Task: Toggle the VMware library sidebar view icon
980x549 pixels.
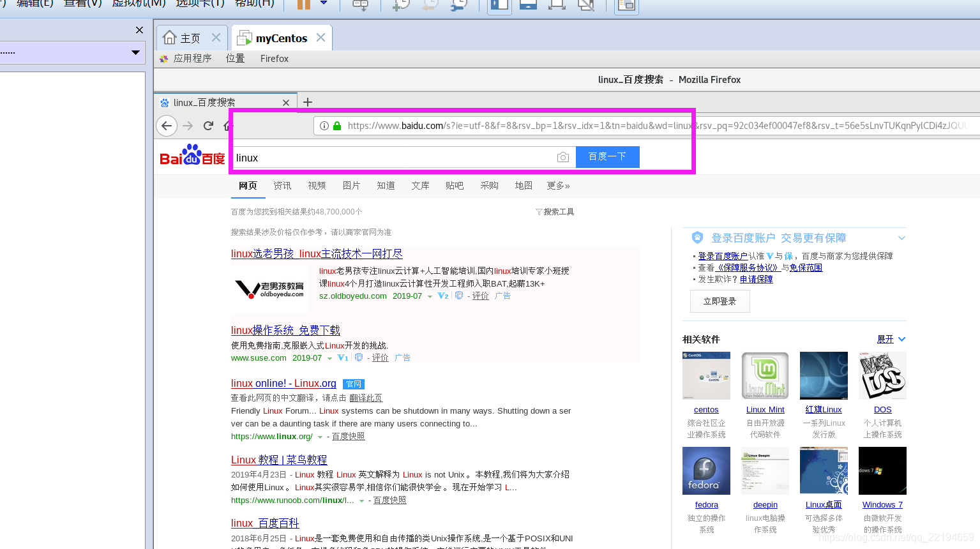Action: [500, 4]
